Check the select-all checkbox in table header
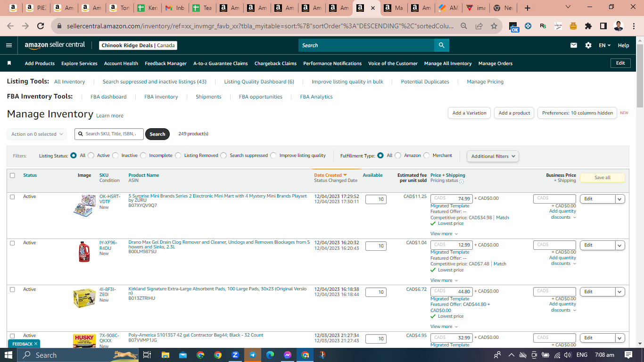This screenshot has height=362, width=644. (x=12, y=175)
